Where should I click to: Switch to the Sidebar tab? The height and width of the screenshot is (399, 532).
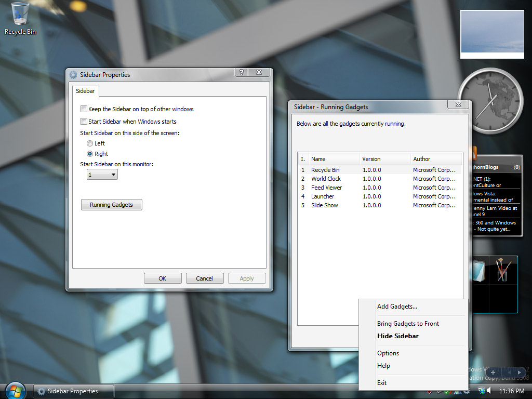pos(85,91)
